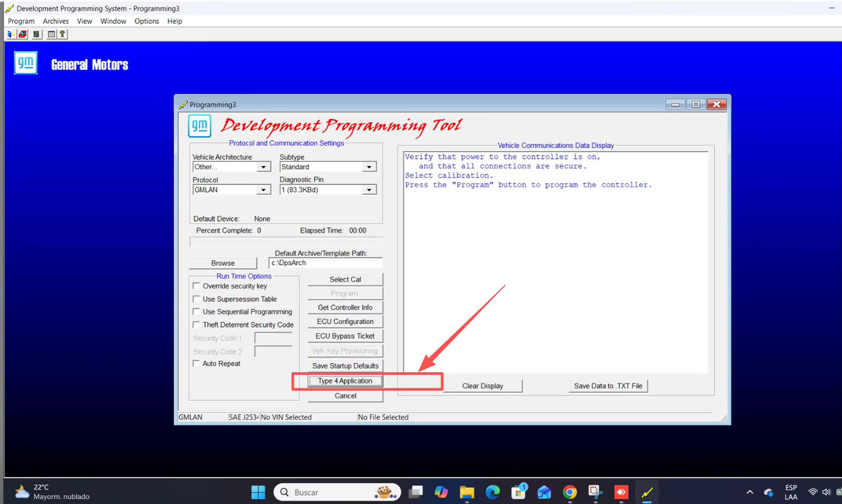842x504 pixels.
Task: Open the Options menu
Action: point(147,21)
